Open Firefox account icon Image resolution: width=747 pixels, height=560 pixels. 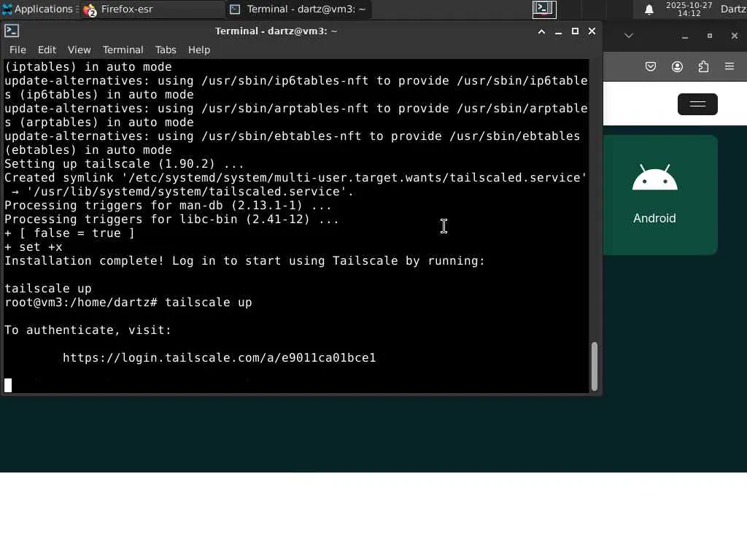[x=677, y=66]
